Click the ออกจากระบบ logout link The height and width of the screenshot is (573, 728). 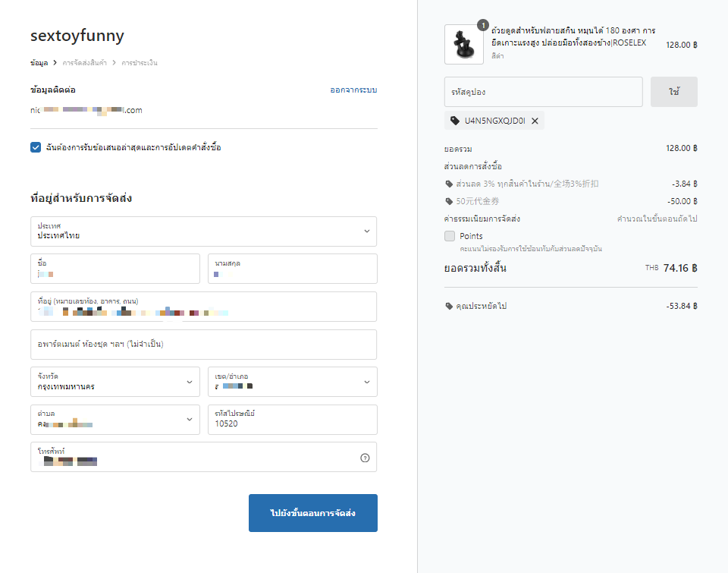(x=353, y=90)
